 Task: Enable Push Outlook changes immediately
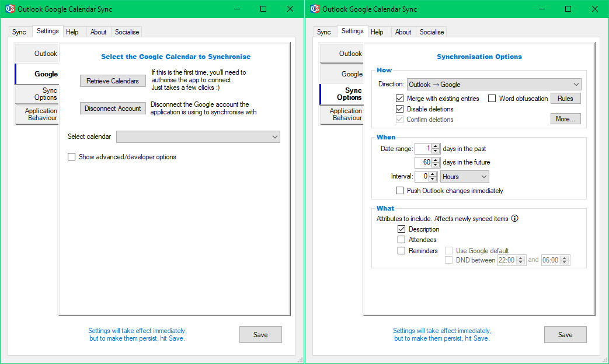click(x=399, y=190)
